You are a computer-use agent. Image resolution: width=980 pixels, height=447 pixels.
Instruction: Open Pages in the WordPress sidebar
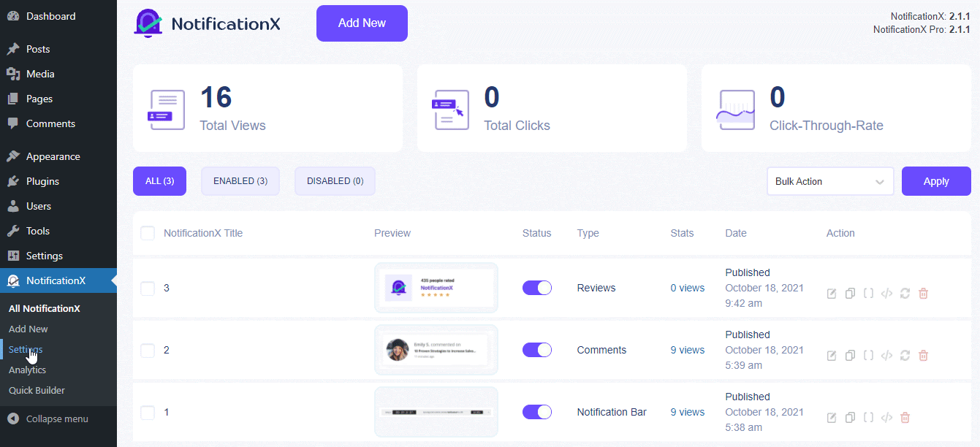pyautogui.click(x=58, y=99)
